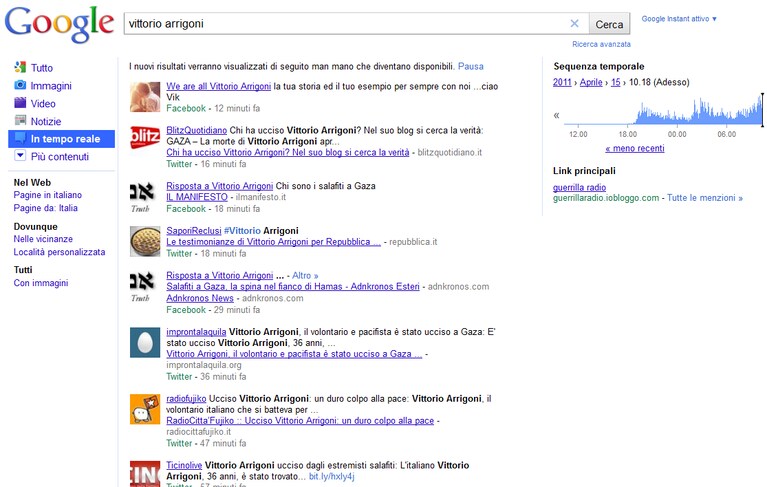Filter by Pagine in italiano
Screen dimensions: 767x487
point(47,195)
